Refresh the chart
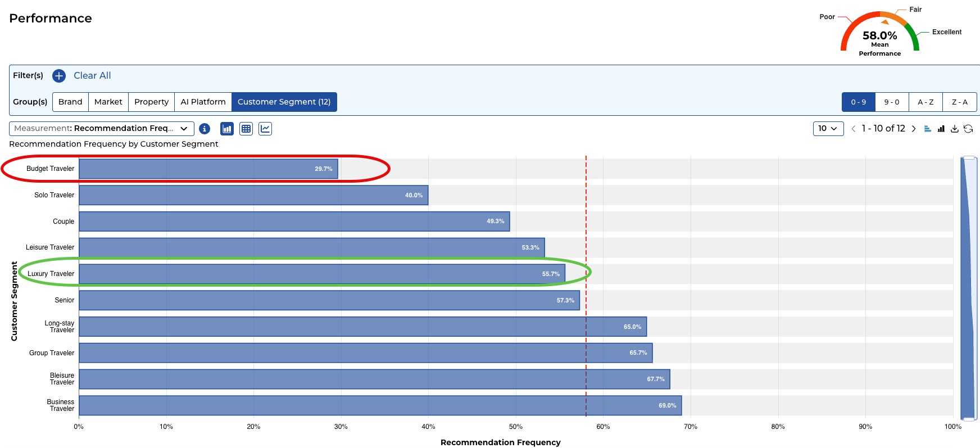Image resolution: width=980 pixels, height=448 pixels. coord(968,129)
